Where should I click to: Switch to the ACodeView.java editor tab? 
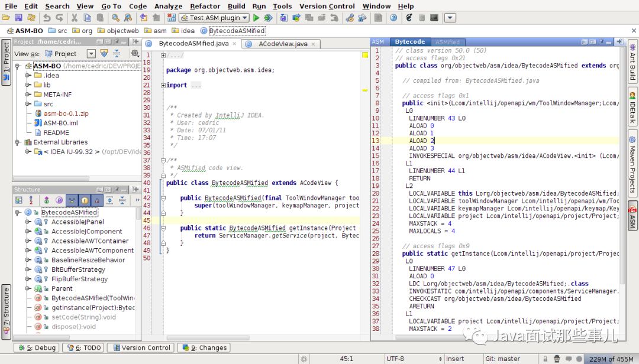pos(282,44)
